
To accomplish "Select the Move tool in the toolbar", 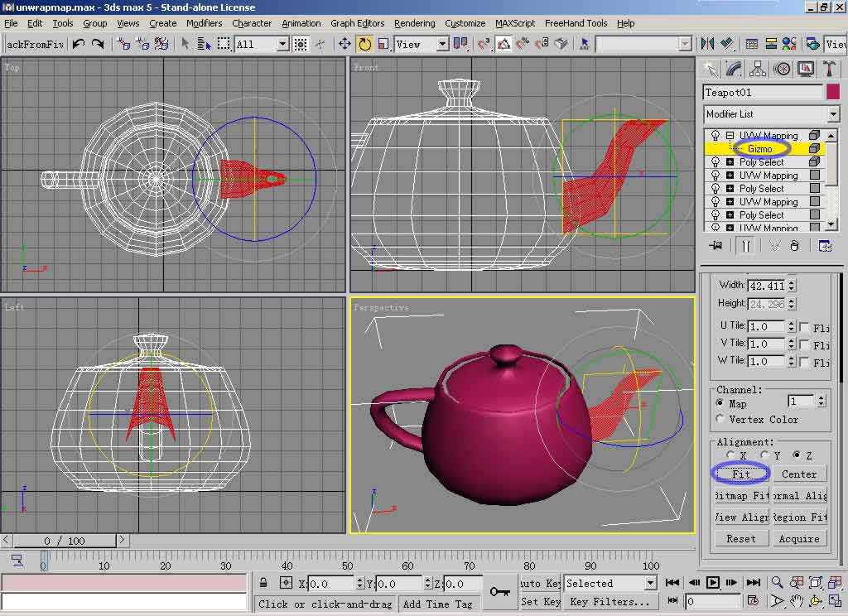I will [344, 44].
